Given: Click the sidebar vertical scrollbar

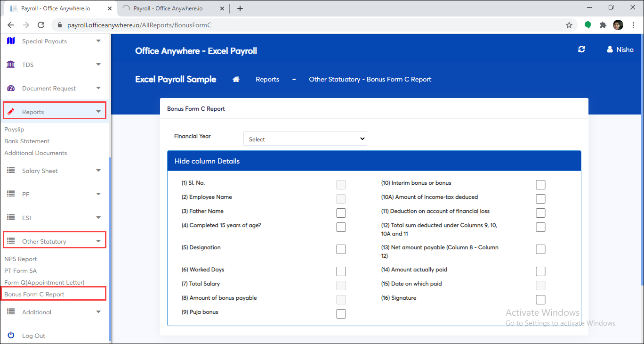Looking at the screenshot, I should click(110, 248).
